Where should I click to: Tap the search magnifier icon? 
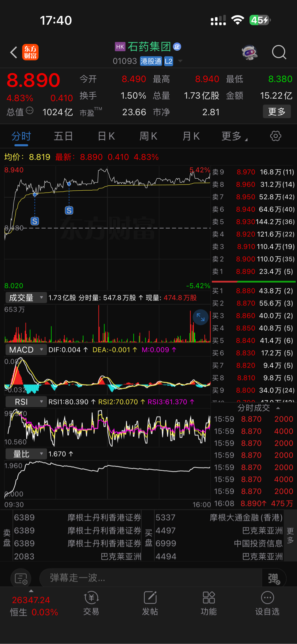click(x=279, y=52)
